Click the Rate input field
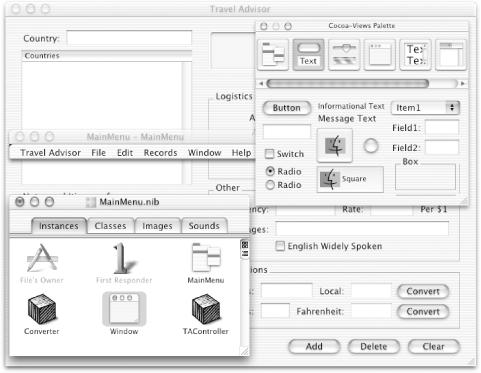Viewport: 481px width, 373px height. click(x=392, y=210)
